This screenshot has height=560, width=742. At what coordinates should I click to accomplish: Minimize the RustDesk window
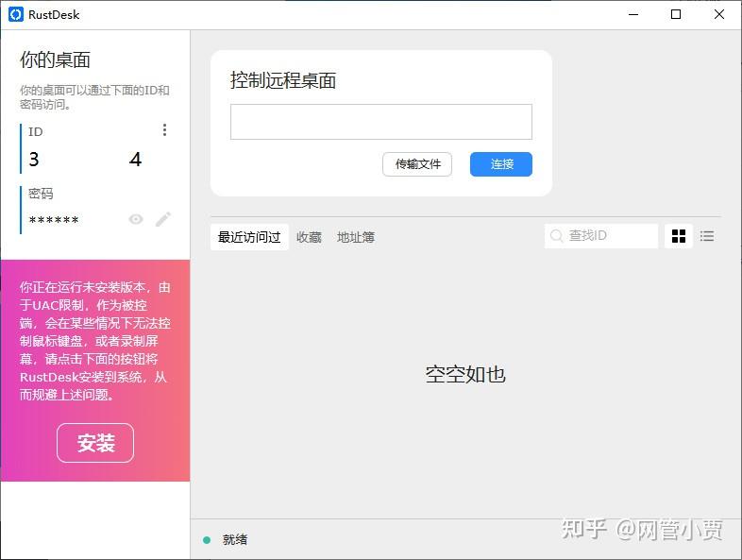[633, 14]
